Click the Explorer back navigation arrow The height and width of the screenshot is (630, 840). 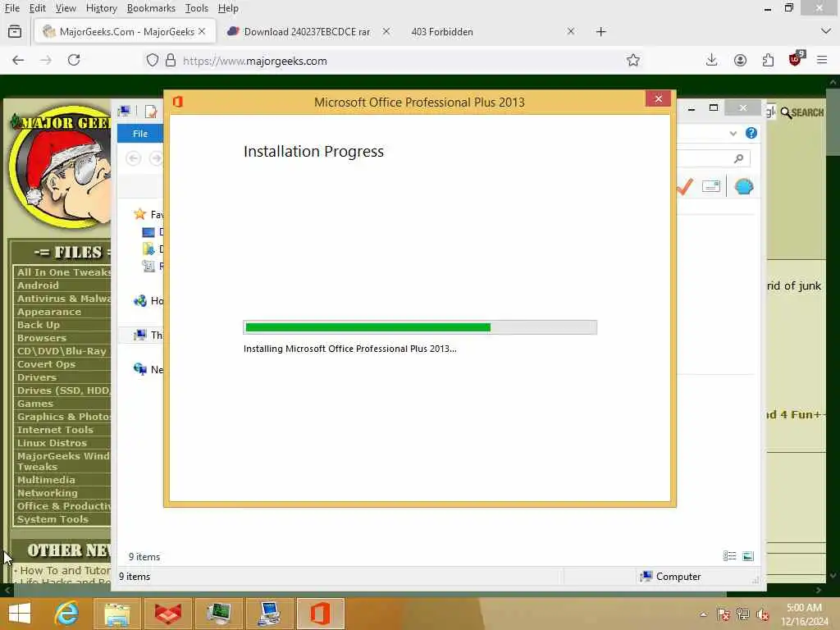[134, 158]
